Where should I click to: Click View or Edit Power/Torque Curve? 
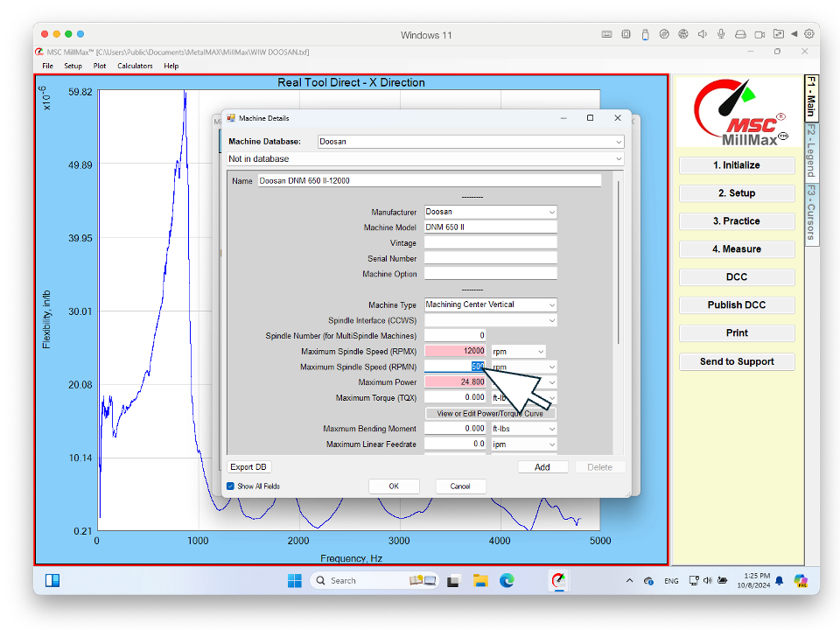pyautogui.click(x=490, y=414)
